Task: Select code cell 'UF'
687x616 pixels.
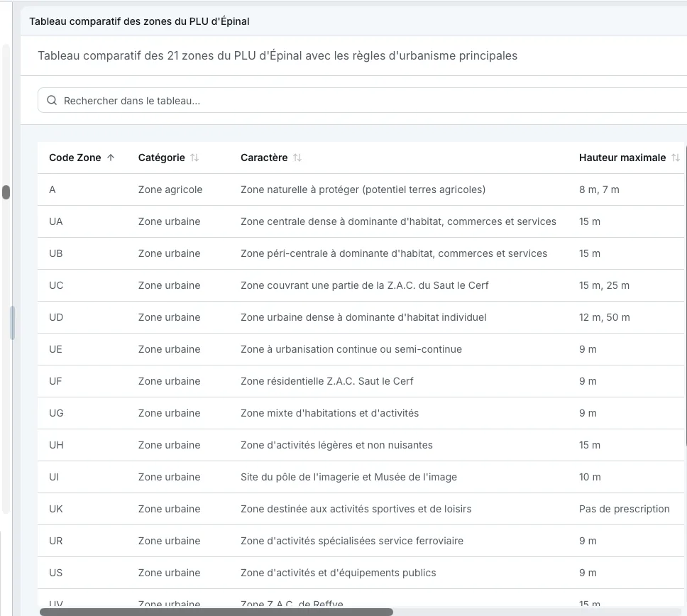Action: point(55,382)
